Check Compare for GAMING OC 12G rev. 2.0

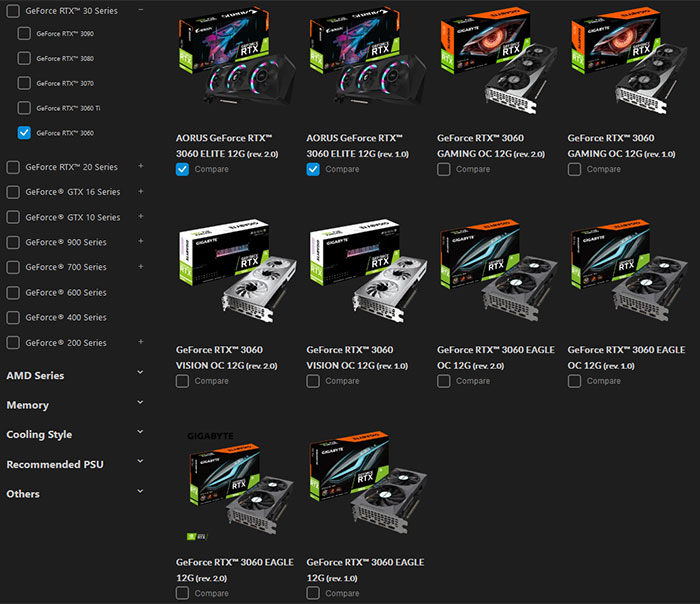[444, 169]
